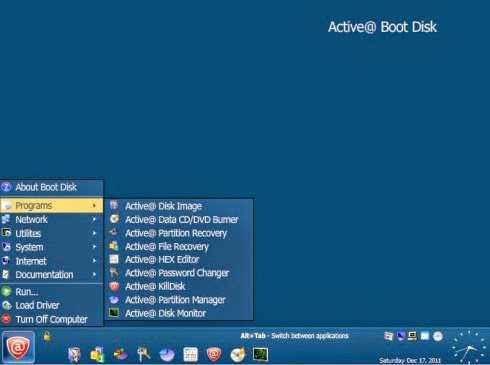490x365 pixels.
Task: Click the first system tray icon
Action: [389, 336]
